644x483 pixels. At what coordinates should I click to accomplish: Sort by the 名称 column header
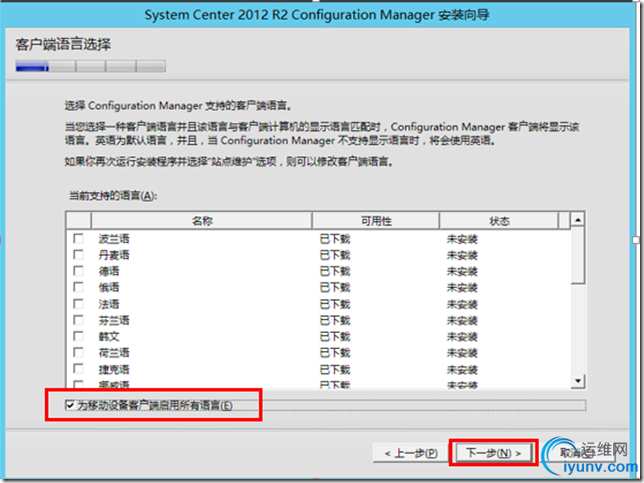[202, 221]
